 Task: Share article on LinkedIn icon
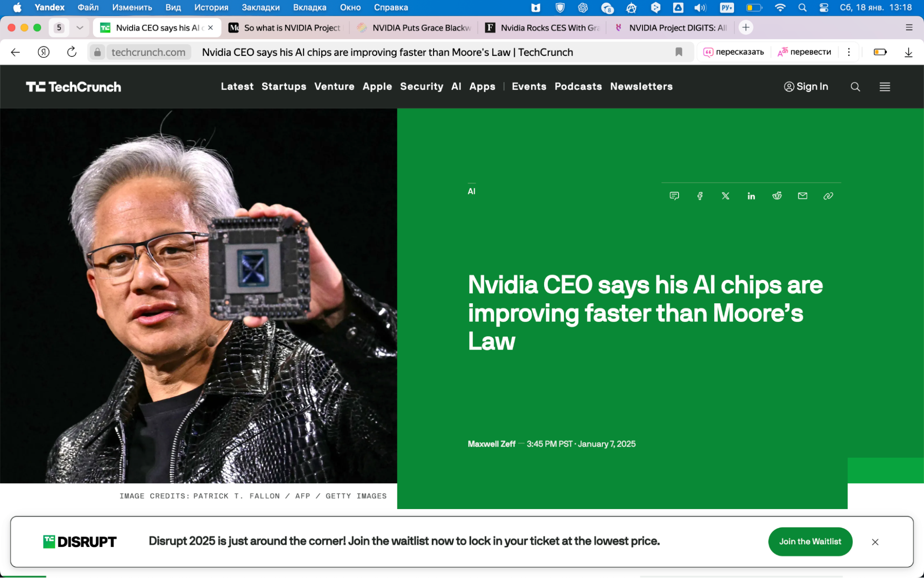751,196
